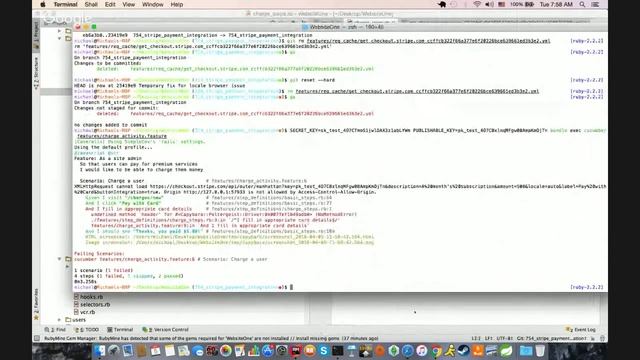The height and width of the screenshot is (360, 640).
Task: Open Keynote from the Dock
Action: coord(351,351)
